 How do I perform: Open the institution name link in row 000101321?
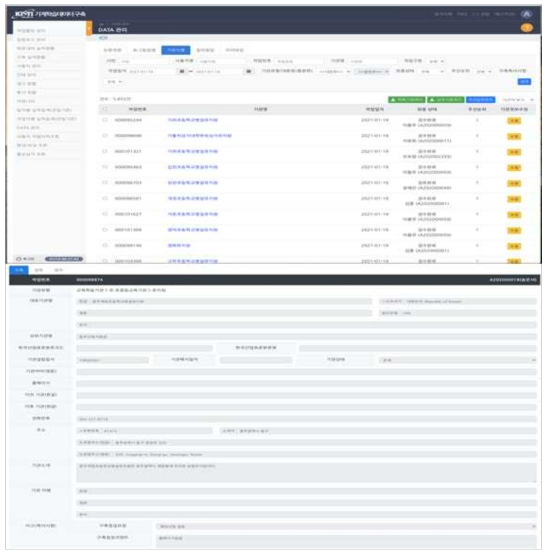point(193,151)
